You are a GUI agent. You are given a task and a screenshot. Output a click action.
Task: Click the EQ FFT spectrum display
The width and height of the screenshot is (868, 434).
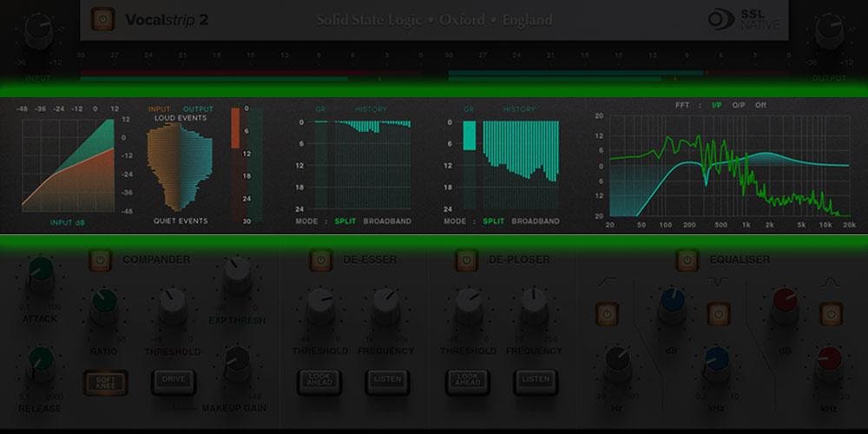(x=730, y=166)
